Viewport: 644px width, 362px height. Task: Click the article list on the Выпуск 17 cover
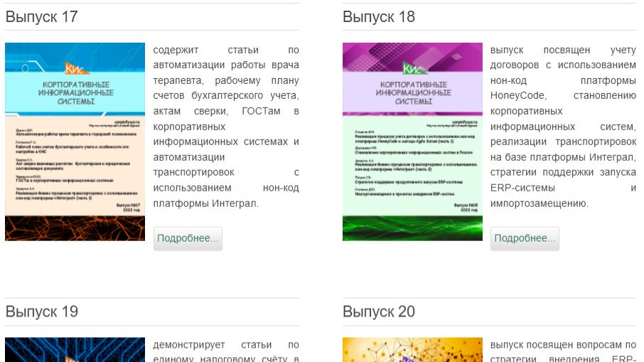pos(75,164)
